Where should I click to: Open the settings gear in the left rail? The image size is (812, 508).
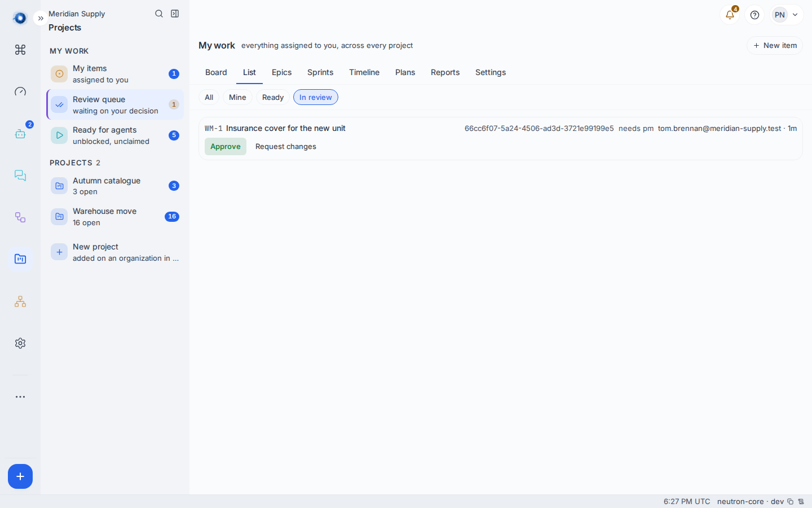click(x=20, y=343)
